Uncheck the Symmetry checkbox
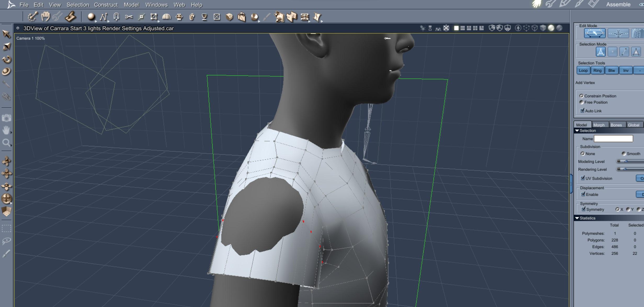 click(x=583, y=209)
